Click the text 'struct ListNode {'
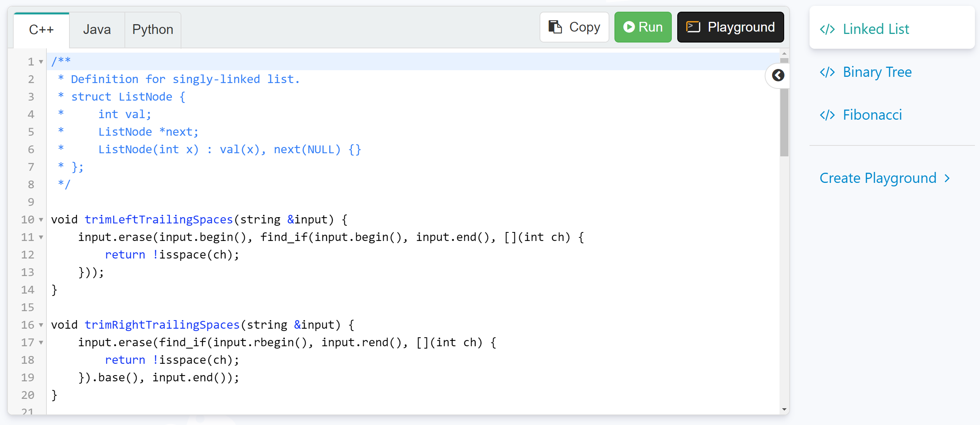Image resolution: width=980 pixels, height=425 pixels. tap(128, 97)
